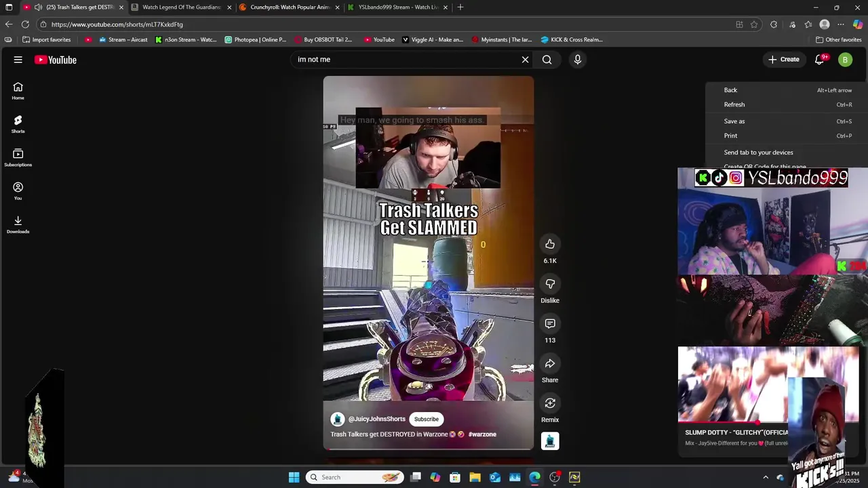Open a new browser tab

click(460, 7)
